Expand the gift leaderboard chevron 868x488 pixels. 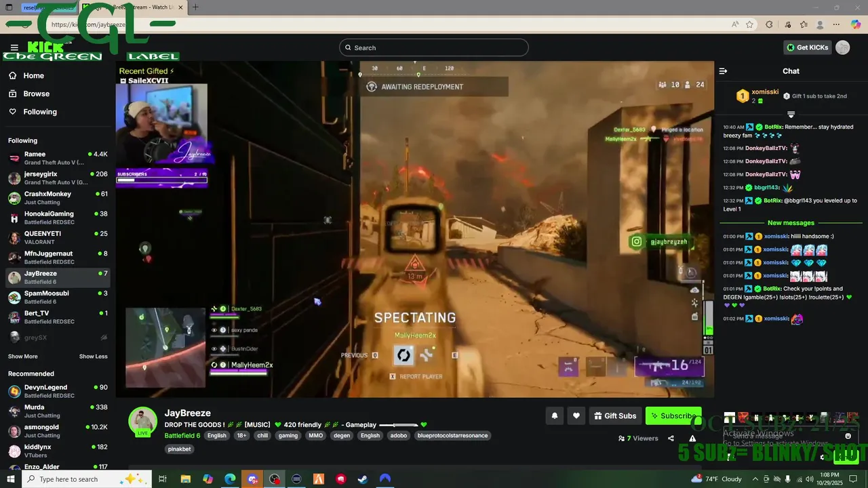791,114
